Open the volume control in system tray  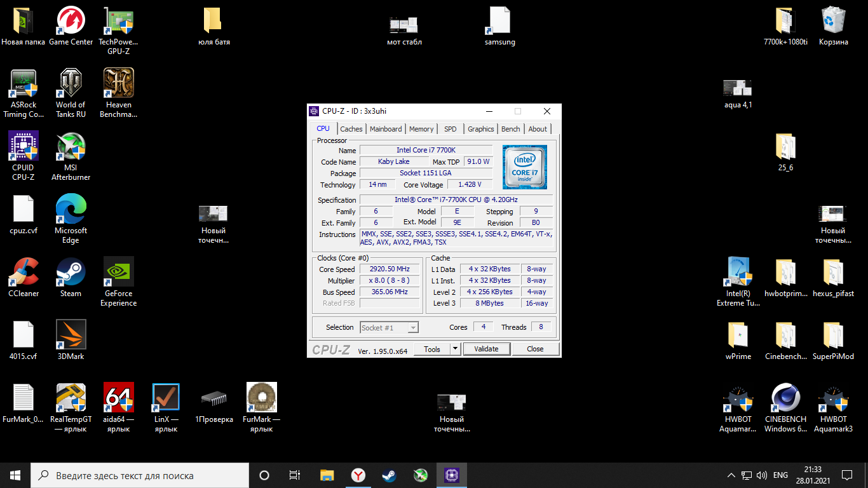coord(761,475)
